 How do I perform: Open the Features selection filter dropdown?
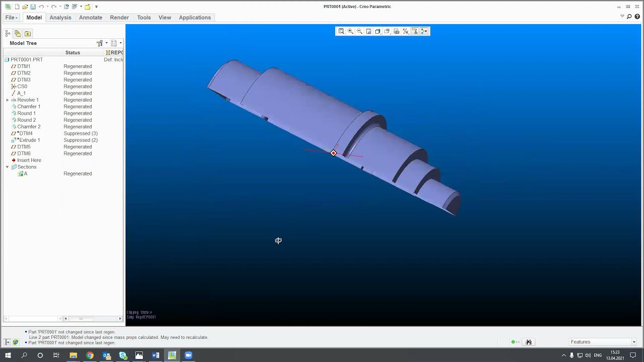(x=603, y=342)
